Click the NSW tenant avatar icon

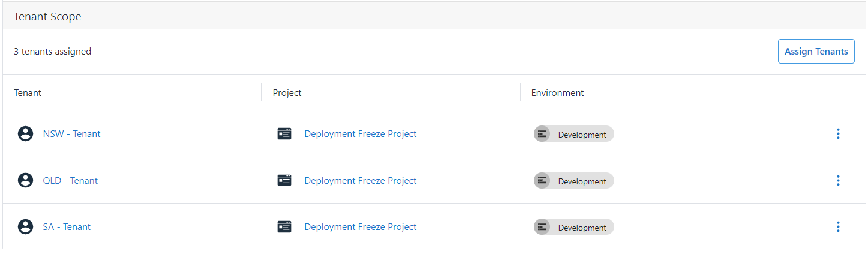25,134
